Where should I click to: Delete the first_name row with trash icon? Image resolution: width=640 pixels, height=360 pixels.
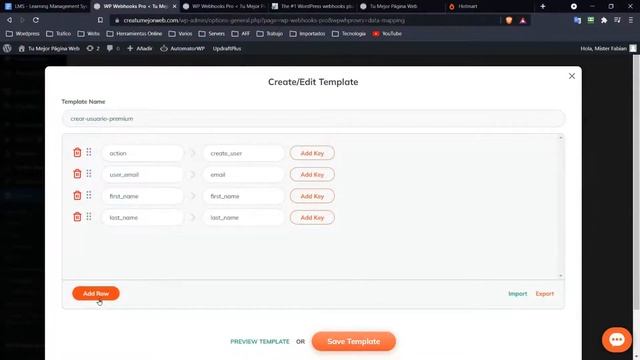point(77,196)
